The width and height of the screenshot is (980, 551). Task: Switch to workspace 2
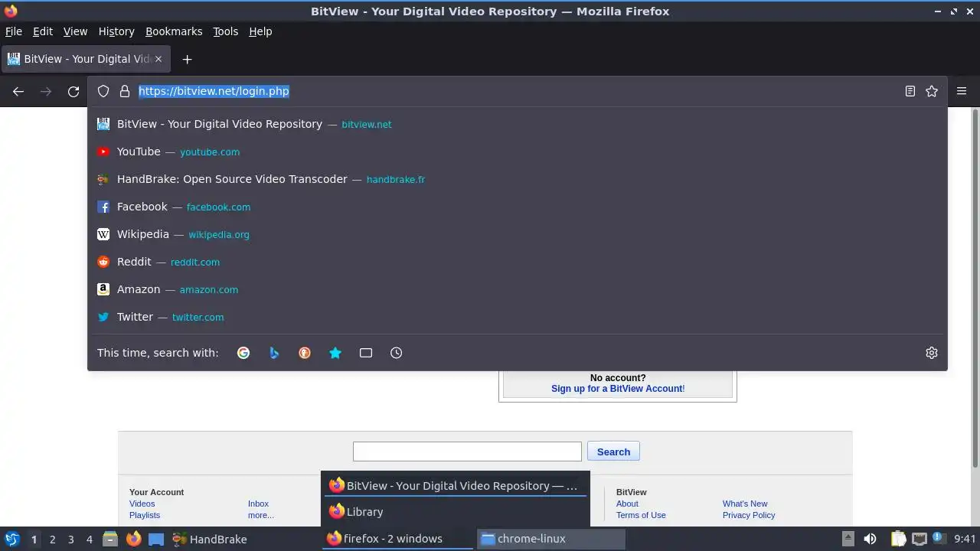pos(52,540)
